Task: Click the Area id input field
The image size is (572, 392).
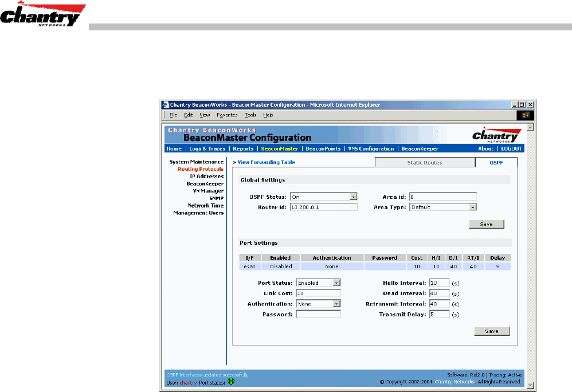Action: (443, 197)
